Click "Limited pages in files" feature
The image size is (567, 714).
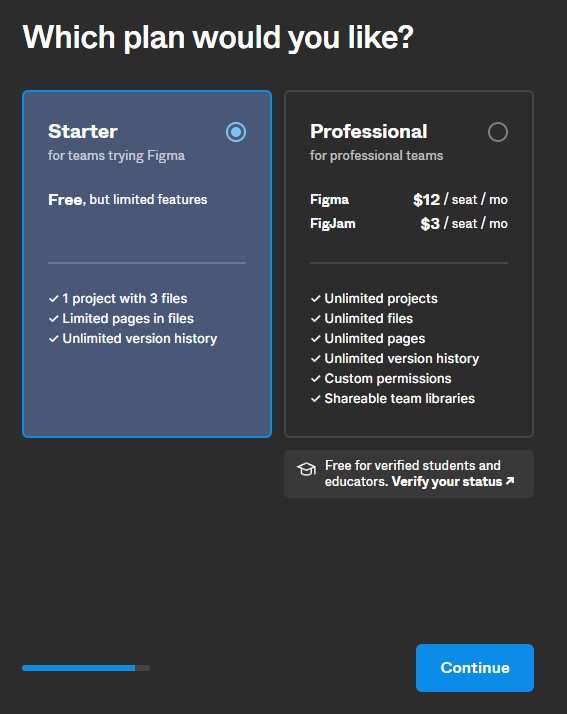pyautogui.click(x=128, y=318)
